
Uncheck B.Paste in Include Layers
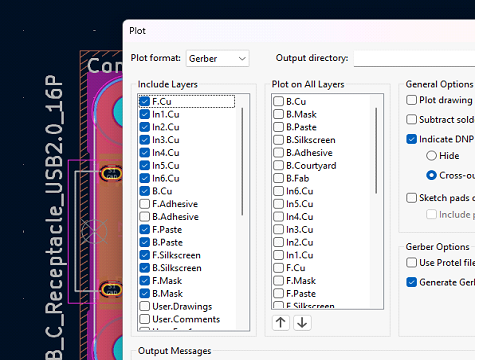(x=145, y=242)
